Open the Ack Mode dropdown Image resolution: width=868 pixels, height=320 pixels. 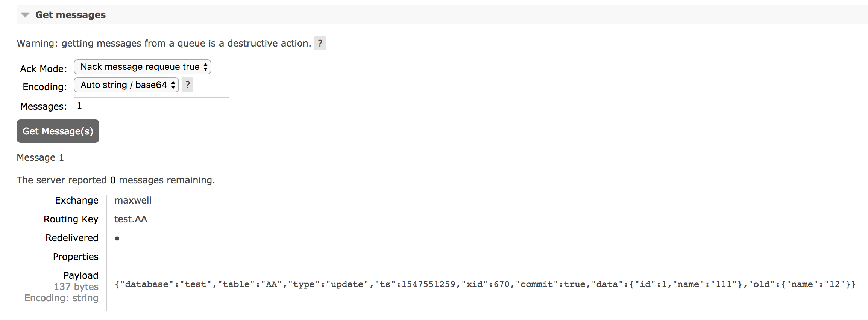coord(142,67)
